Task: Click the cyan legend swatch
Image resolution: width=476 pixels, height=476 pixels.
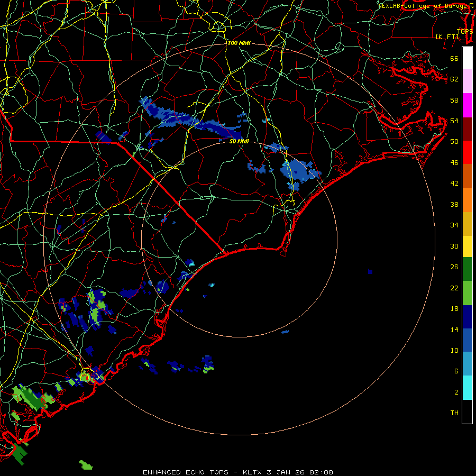Action: pyautogui.click(x=467, y=388)
